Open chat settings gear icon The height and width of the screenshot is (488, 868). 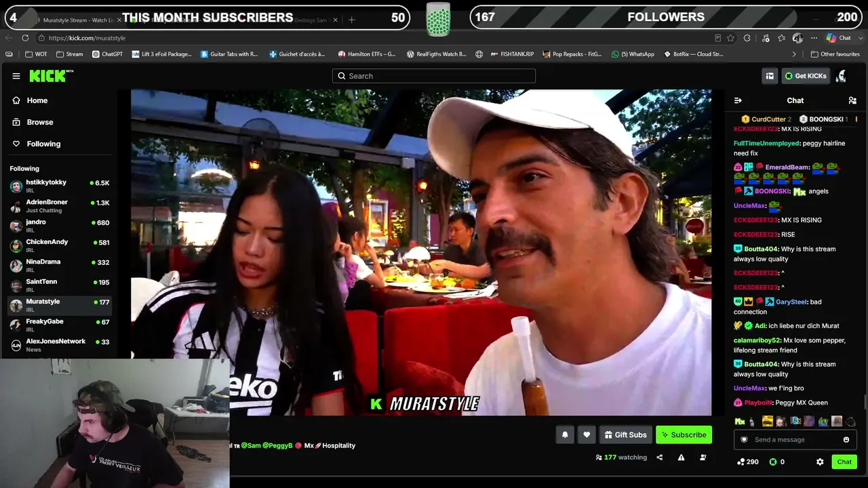[820, 462]
